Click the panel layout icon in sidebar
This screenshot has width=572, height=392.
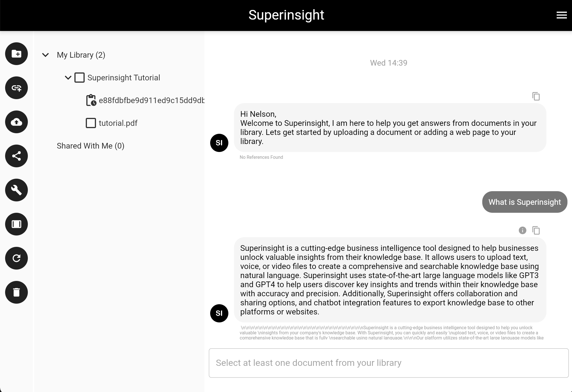[16, 224]
